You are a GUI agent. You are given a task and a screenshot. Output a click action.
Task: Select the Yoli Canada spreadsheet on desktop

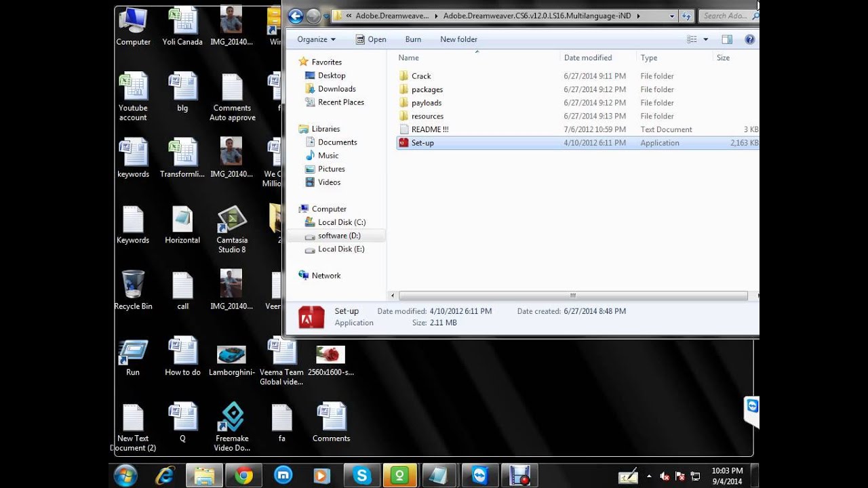(182, 27)
